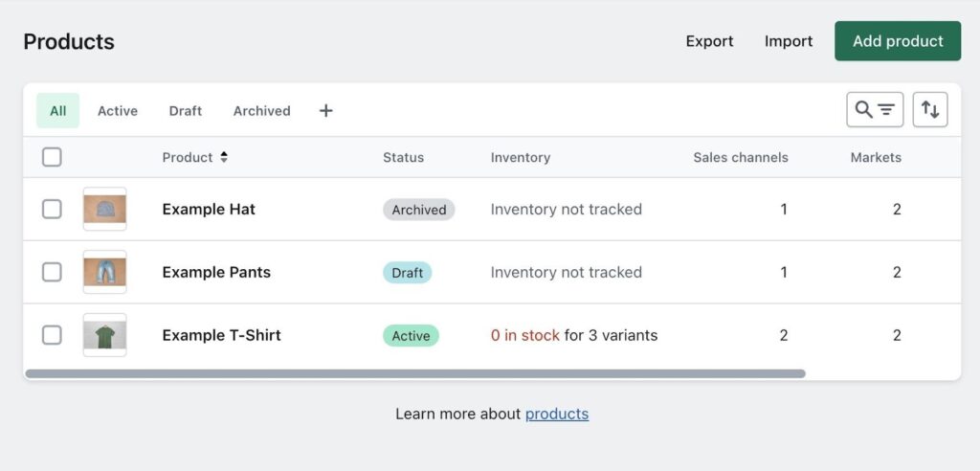Check the box beside Example Pants
This screenshot has width=980, height=471.
point(52,272)
